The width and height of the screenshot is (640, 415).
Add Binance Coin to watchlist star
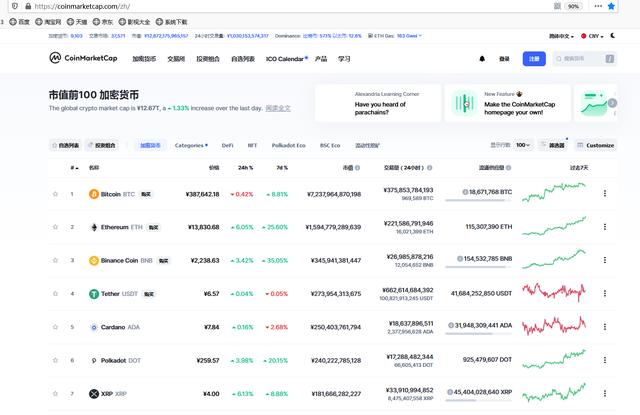coord(55,260)
